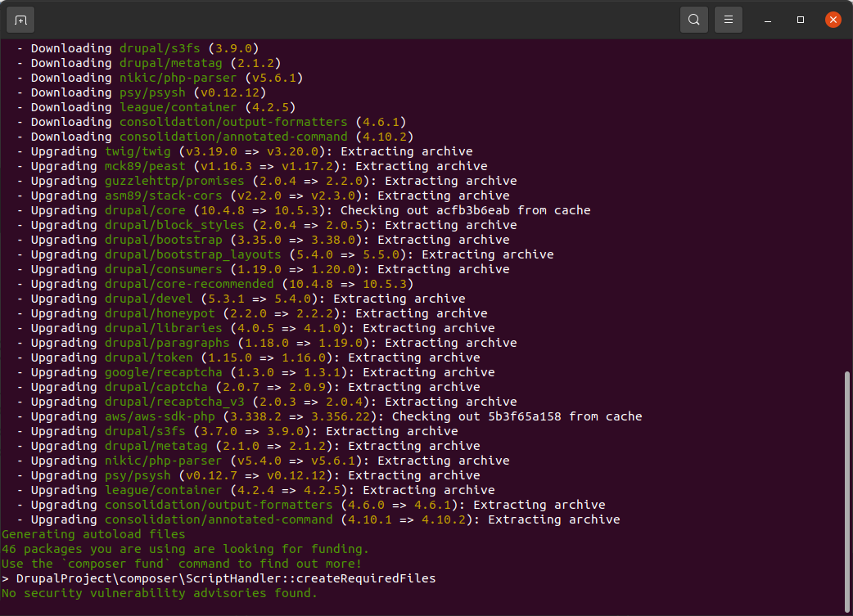Image resolution: width=853 pixels, height=616 pixels.
Task: Click the 'drupal/core-recommended' package name
Action: click(x=190, y=284)
